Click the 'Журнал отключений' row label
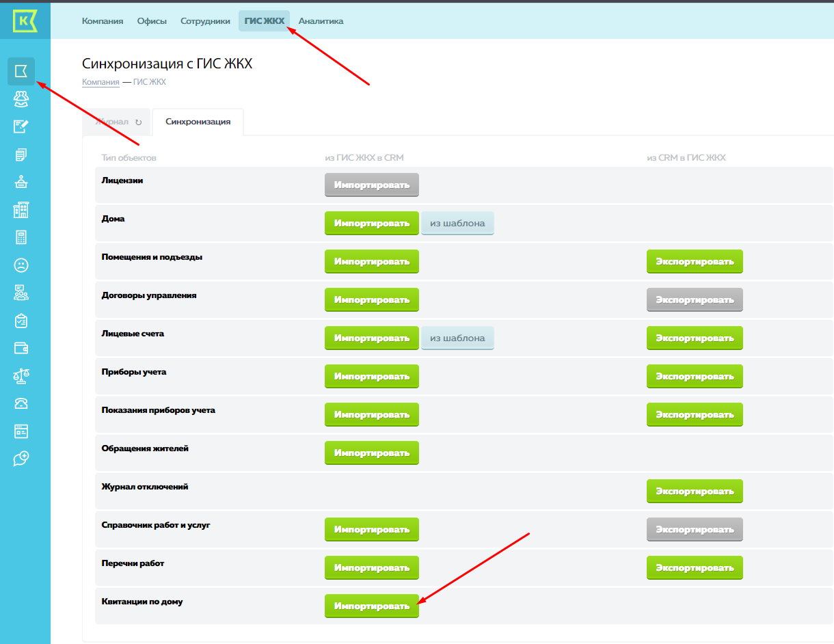 coord(145,487)
